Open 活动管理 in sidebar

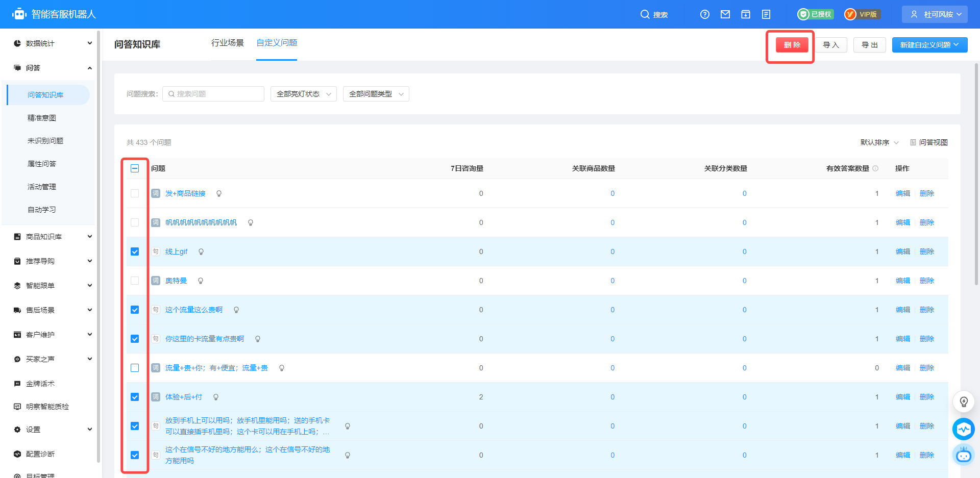pos(42,187)
